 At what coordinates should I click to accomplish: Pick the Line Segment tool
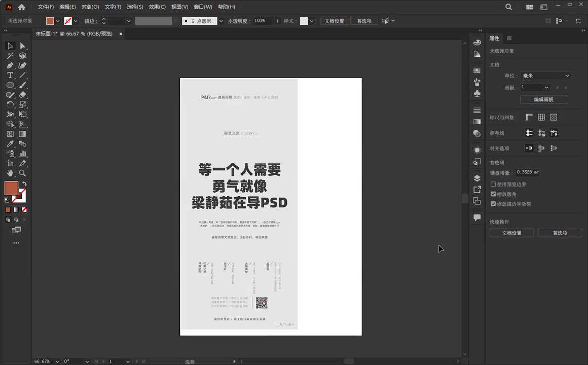(22, 75)
